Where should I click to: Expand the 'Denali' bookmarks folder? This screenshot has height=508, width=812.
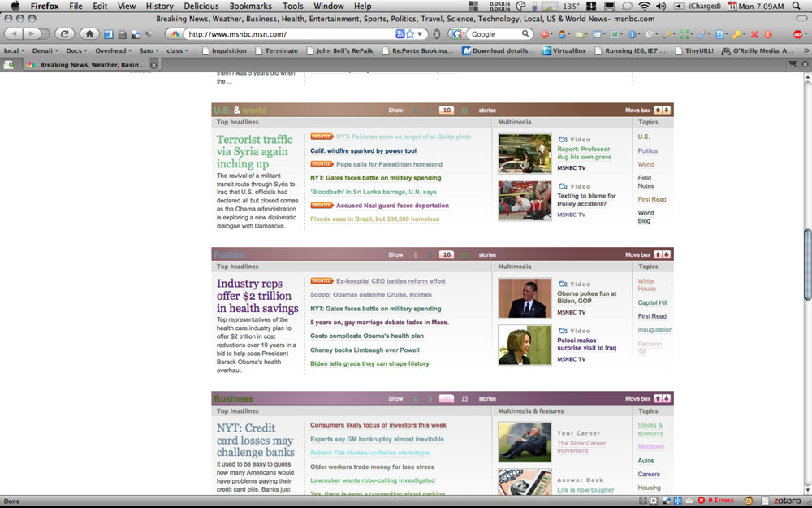pos(45,50)
